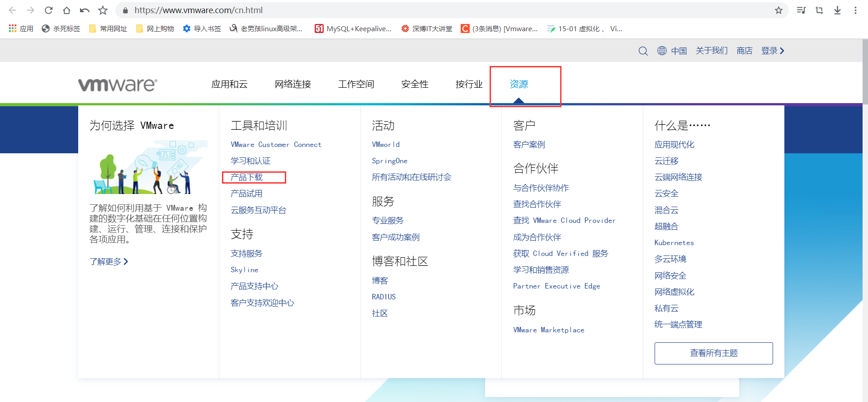Click the browser forward arrow
The width and height of the screenshot is (868, 402).
[x=30, y=10]
